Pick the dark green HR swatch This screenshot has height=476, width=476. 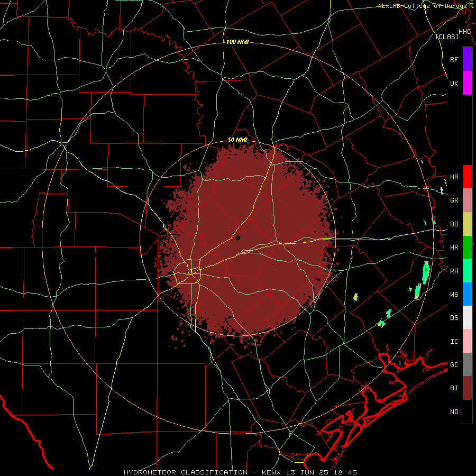click(x=467, y=248)
